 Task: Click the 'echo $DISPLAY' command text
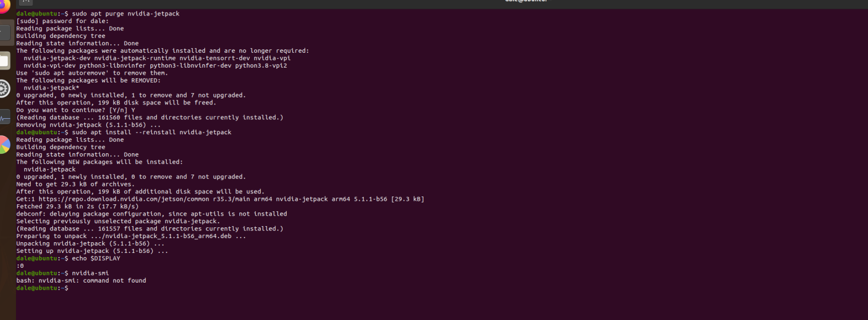(x=96, y=258)
